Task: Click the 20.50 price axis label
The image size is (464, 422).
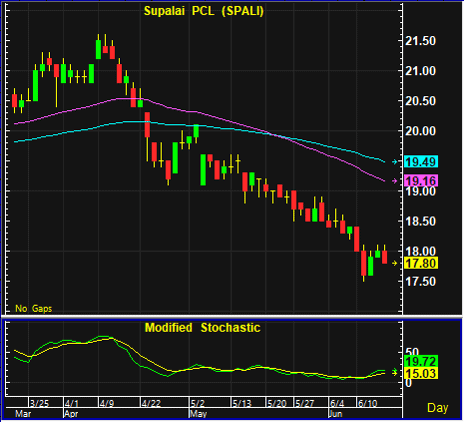Action: click(x=420, y=101)
